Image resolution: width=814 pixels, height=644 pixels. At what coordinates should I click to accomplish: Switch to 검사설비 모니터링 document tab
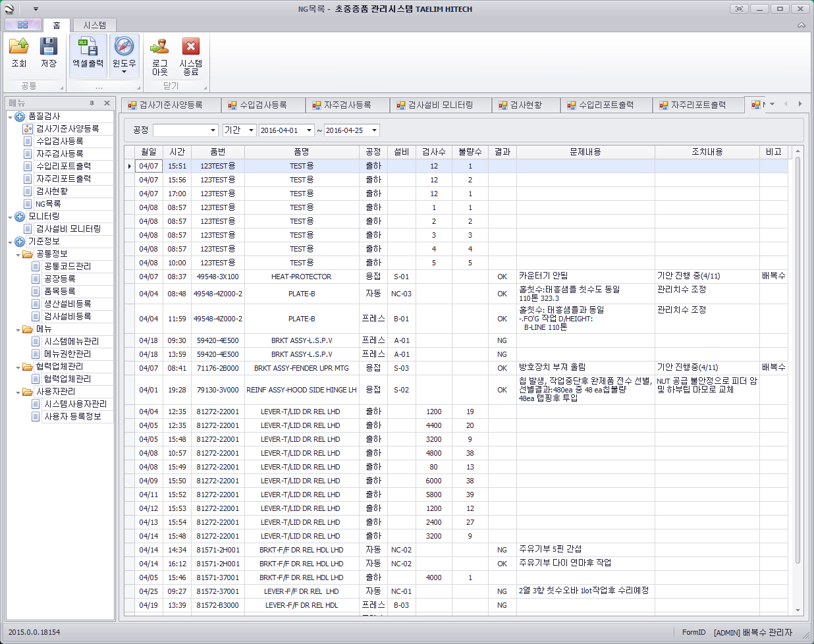(441, 105)
